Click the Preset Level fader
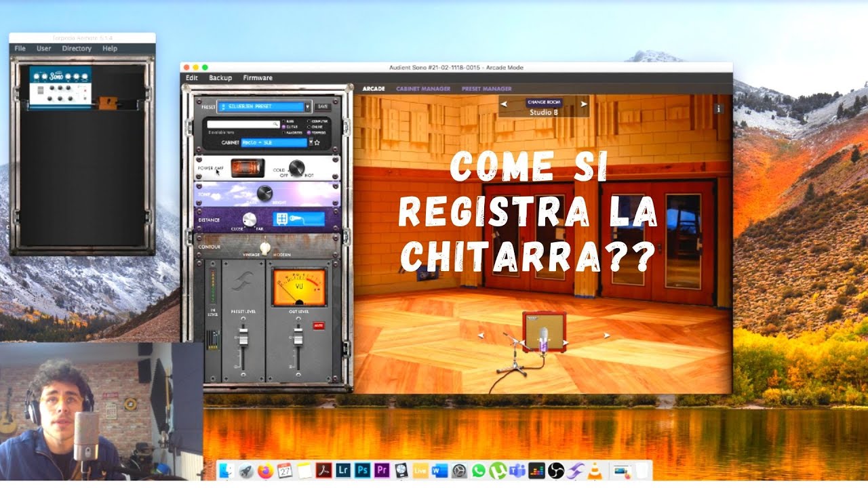This screenshot has width=868, height=488. pos(243,337)
